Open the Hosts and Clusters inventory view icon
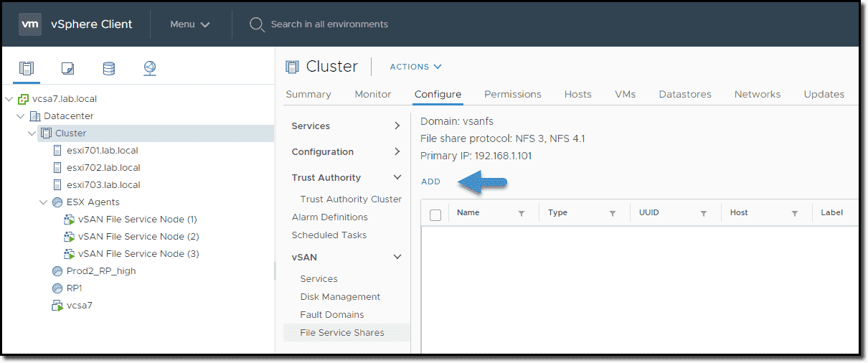Viewport: 868px width, 363px height. click(x=27, y=68)
